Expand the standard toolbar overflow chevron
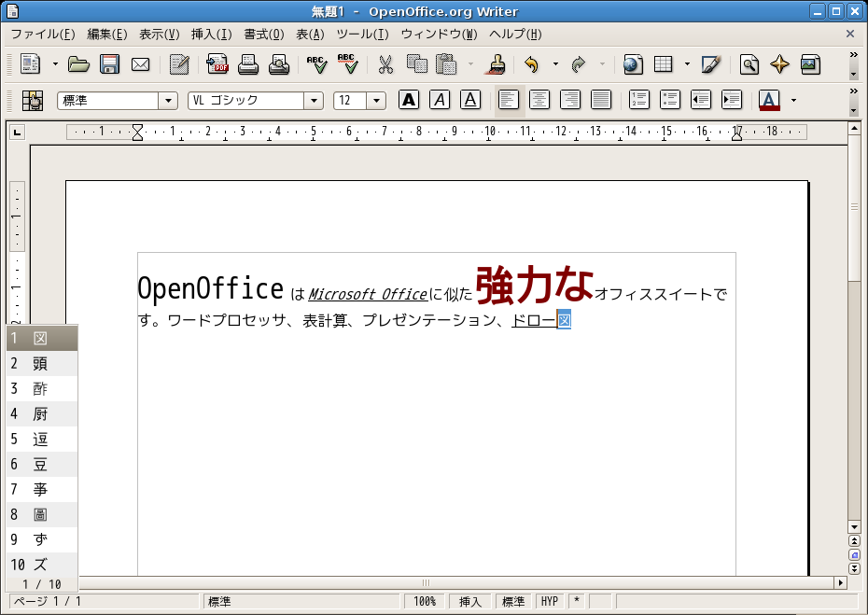868x615 pixels. 854,55
